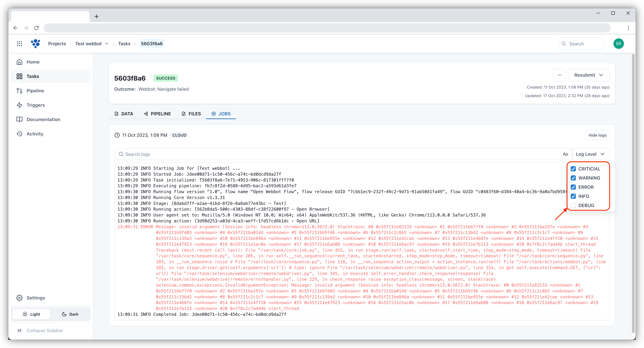
Task: Uncheck the WARNING log level checkbox
Action: coord(573,178)
